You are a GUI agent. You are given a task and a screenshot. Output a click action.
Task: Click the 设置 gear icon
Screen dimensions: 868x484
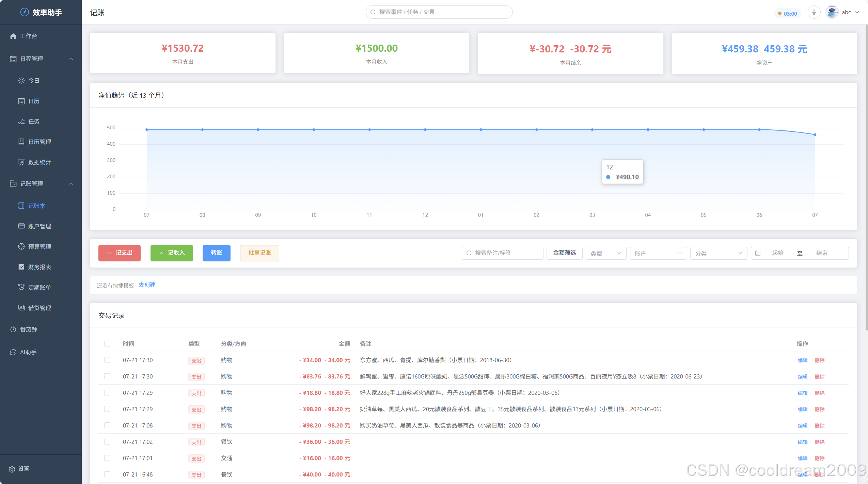(12, 469)
